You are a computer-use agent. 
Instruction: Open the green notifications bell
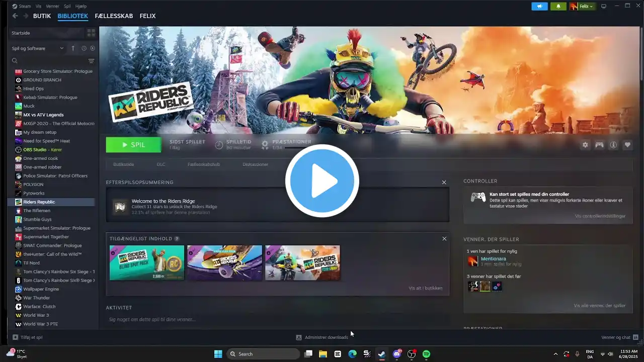tap(558, 6)
